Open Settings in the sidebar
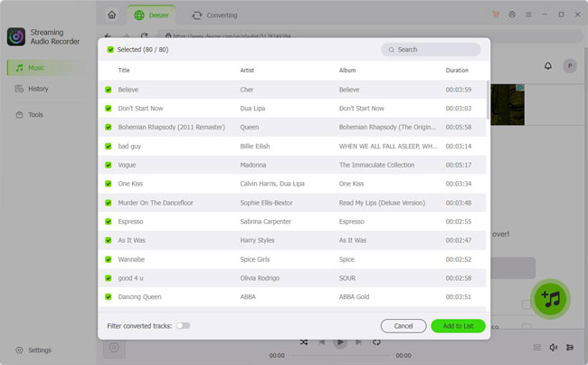 coord(33,350)
